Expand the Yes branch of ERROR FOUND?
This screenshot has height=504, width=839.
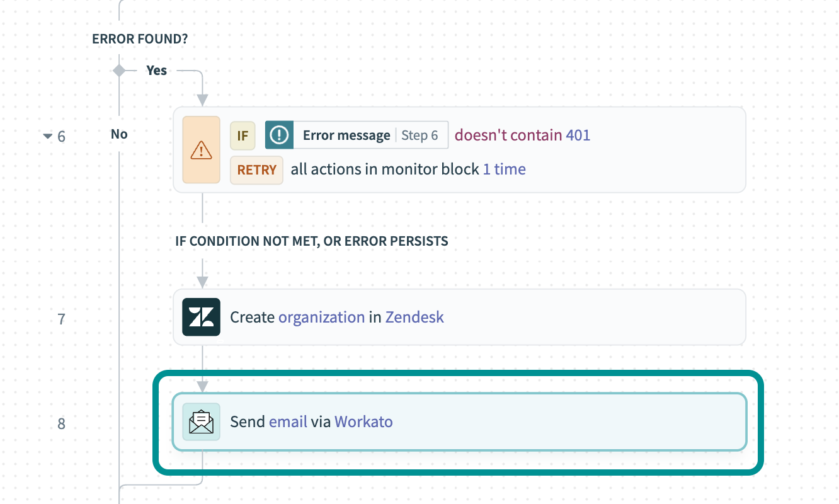[x=156, y=70]
